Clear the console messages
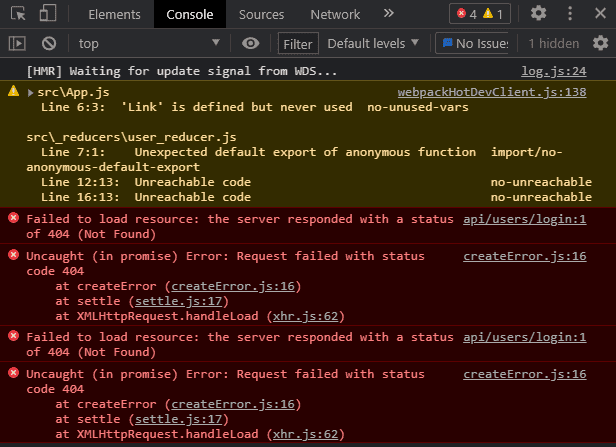 48,43
